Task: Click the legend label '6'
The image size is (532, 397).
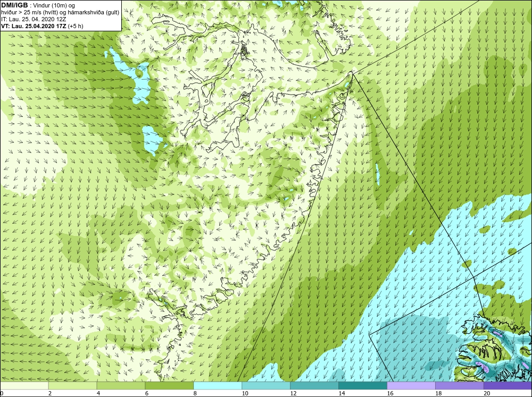Action: pos(147,393)
